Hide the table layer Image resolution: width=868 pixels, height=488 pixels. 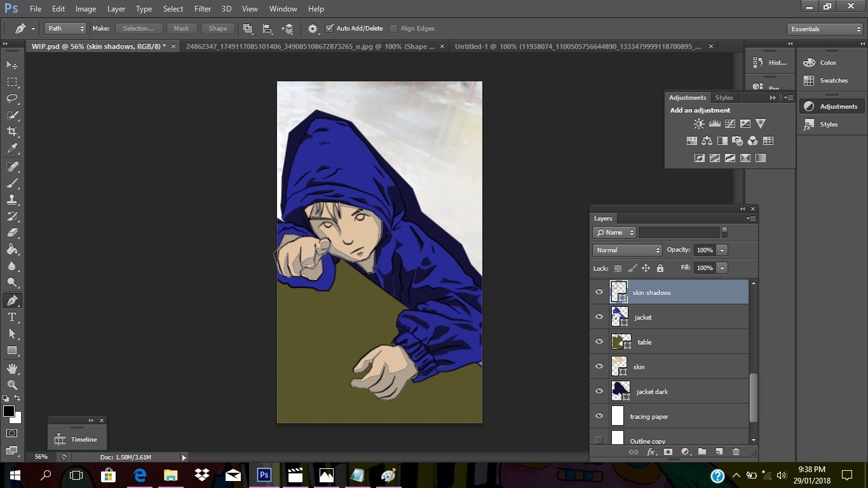click(599, 342)
